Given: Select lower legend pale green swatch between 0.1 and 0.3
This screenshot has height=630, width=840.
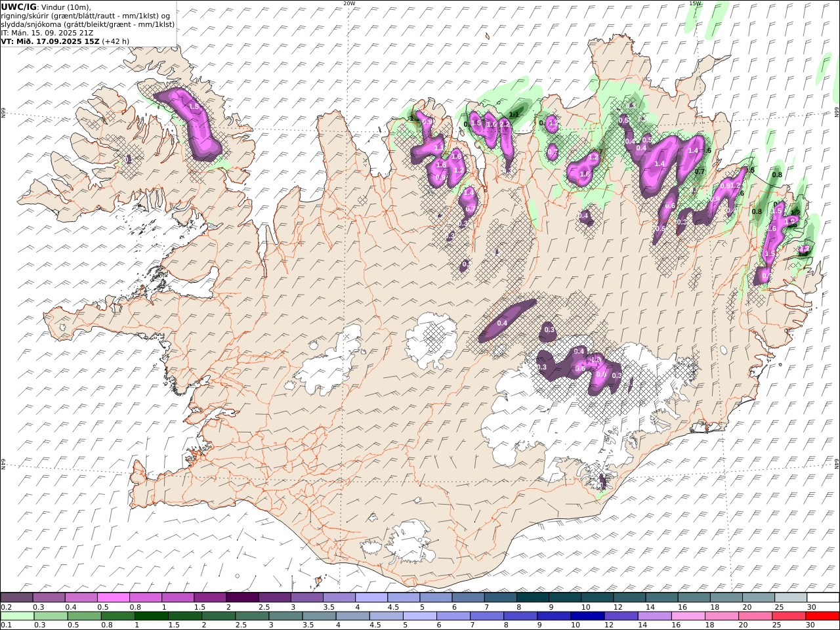Looking at the screenshot, I should 17,616.
